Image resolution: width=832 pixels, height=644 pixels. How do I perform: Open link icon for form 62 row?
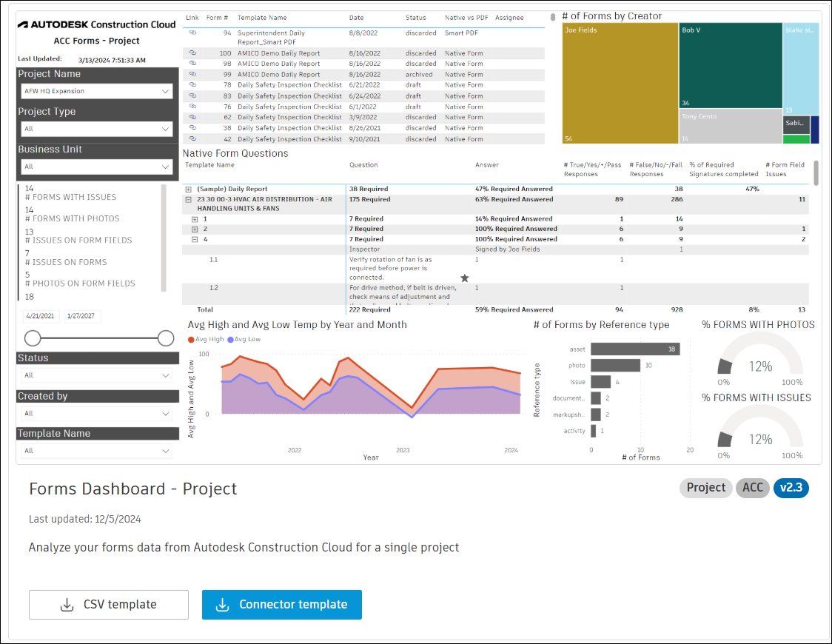click(192, 117)
